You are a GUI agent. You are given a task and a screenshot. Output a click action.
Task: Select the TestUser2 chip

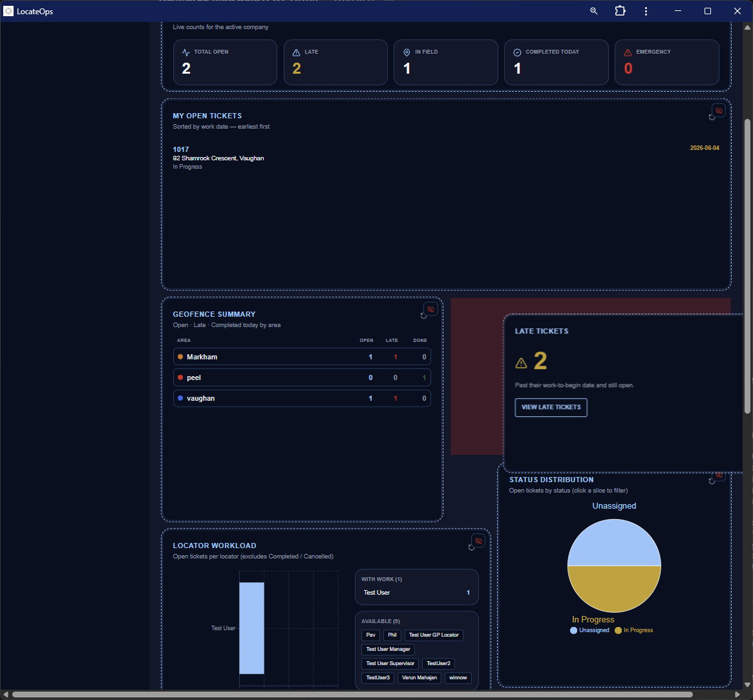click(438, 664)
